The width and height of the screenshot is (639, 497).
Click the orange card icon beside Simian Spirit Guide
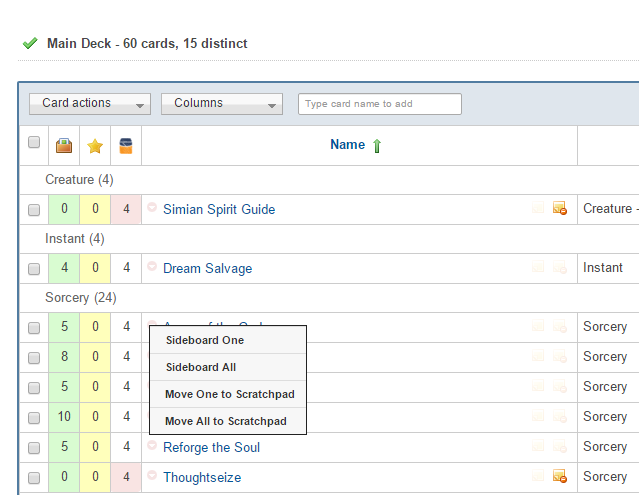click(559, 209)
